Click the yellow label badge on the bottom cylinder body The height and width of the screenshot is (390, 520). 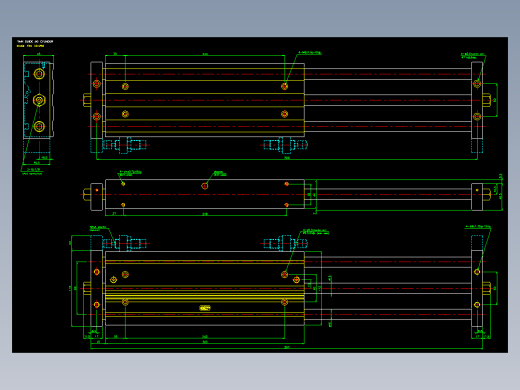pos(205,308)
